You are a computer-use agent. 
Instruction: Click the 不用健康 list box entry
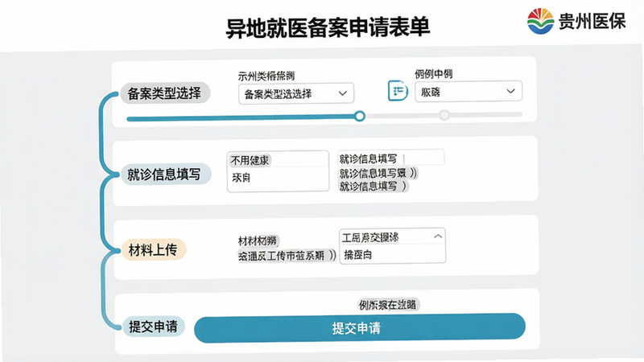250,160
